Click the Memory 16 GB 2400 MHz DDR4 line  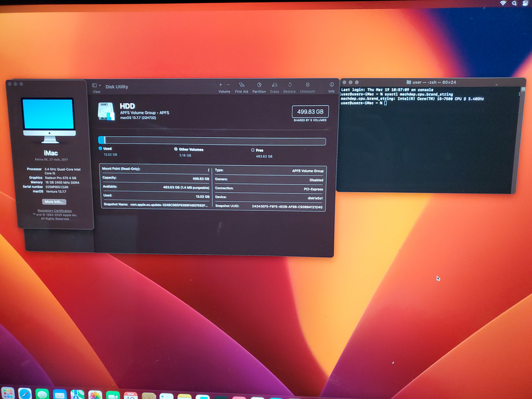tap(55, 182)
